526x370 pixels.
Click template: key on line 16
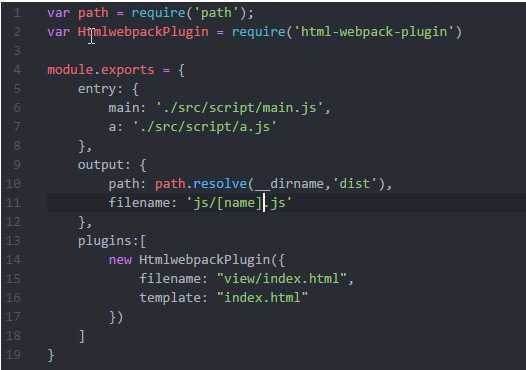pos(173,298)
